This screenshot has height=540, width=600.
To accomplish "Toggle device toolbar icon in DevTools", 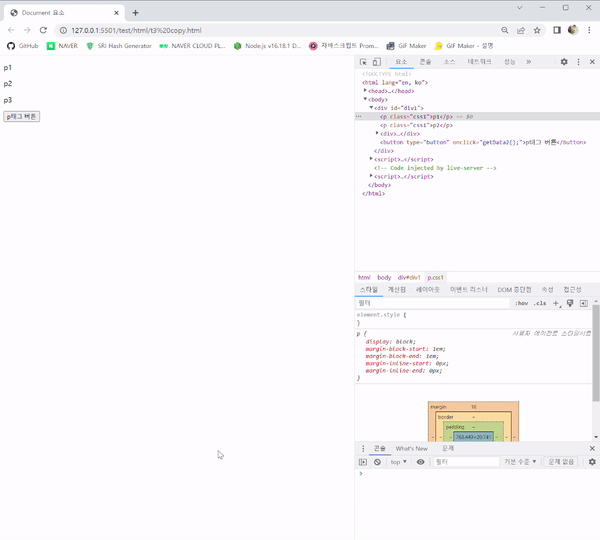I will click(x=377, y=62).
